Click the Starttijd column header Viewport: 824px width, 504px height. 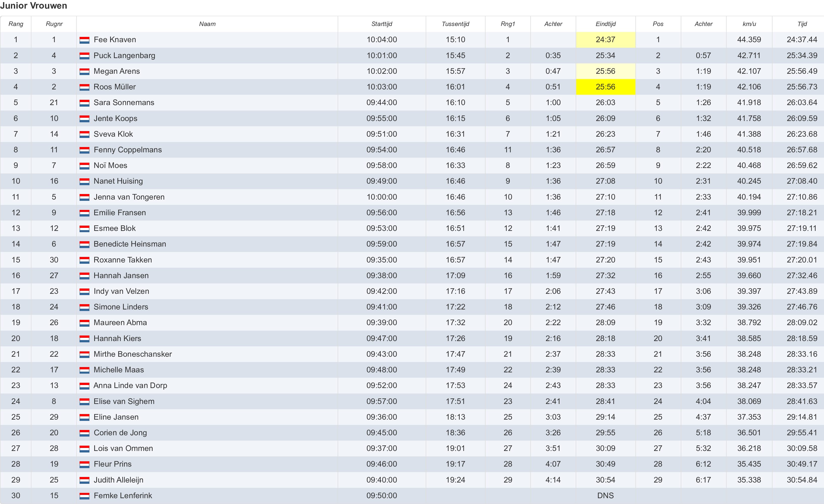point(382,24)
